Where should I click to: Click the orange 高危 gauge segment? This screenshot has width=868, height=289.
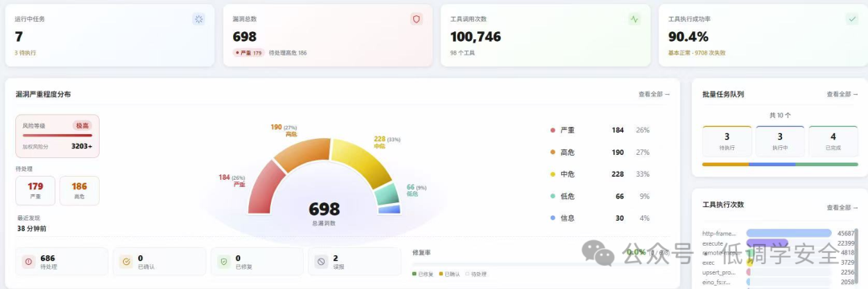[303, 152]
